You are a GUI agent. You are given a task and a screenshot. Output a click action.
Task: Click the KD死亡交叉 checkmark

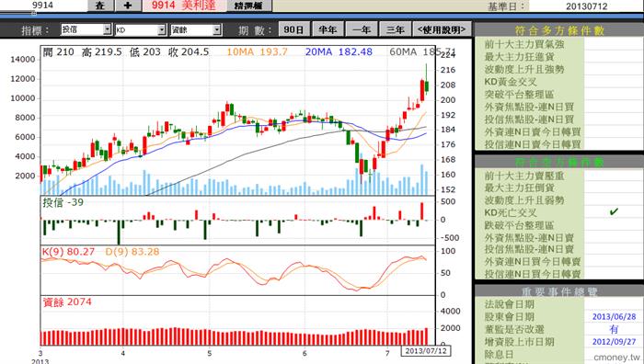coord(614,212)
